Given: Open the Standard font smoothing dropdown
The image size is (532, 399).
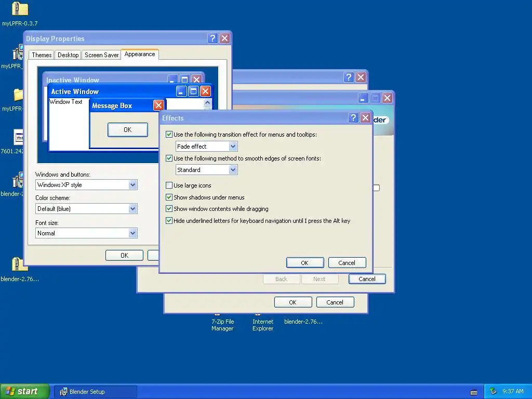Looking at the screenshot, I should pyautogui.click(x=233, y=170).
